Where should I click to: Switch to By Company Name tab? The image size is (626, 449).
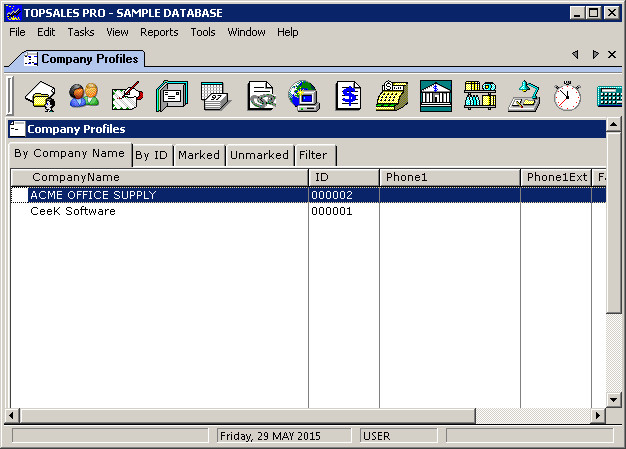[69, 154]
